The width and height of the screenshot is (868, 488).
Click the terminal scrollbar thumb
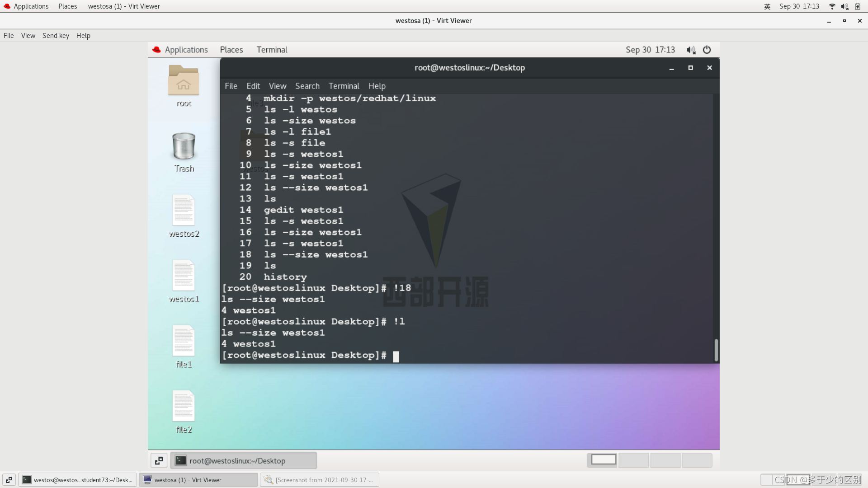716,350
